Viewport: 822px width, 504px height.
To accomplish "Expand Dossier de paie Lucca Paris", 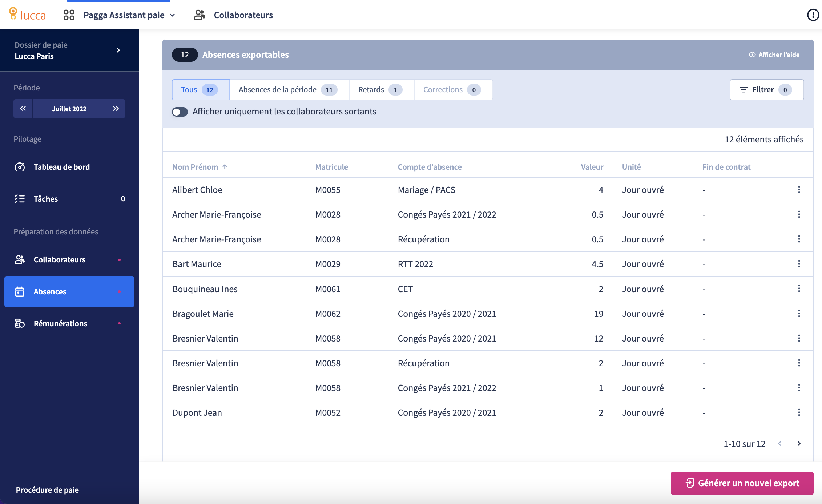I will 69,51.
